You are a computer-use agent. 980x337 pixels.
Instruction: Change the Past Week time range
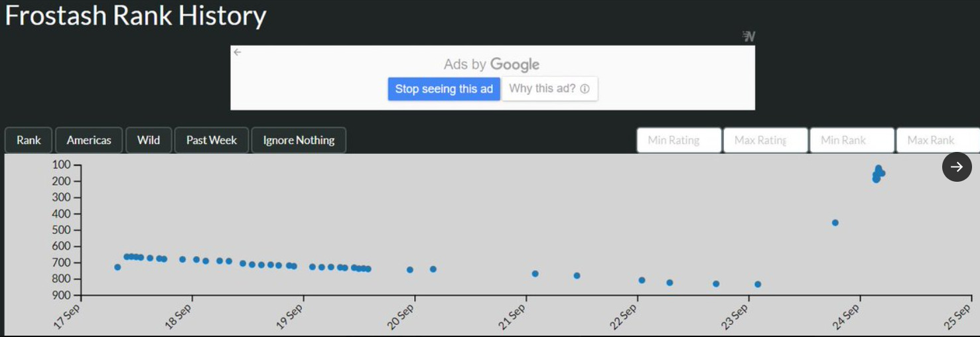click(212, 140)
